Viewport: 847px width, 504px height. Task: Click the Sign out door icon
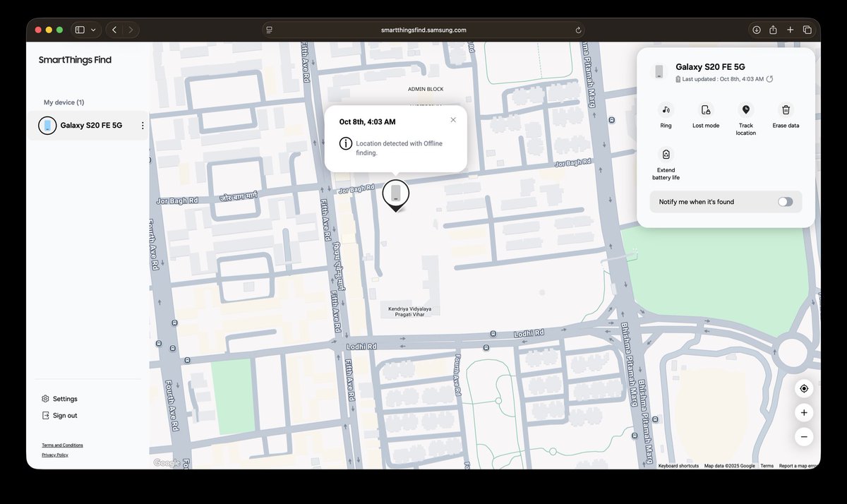(x=45, y=416)
